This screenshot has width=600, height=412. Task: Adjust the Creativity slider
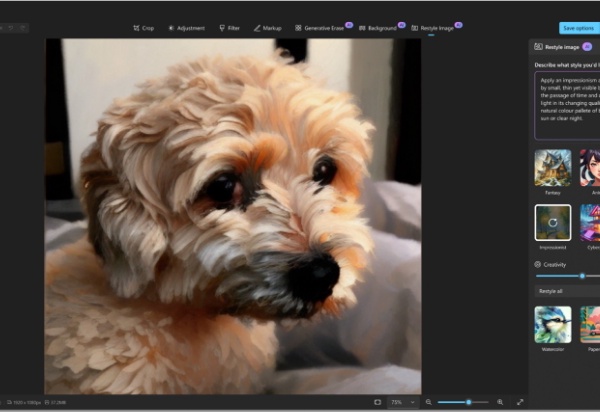(x=582, y=275)
